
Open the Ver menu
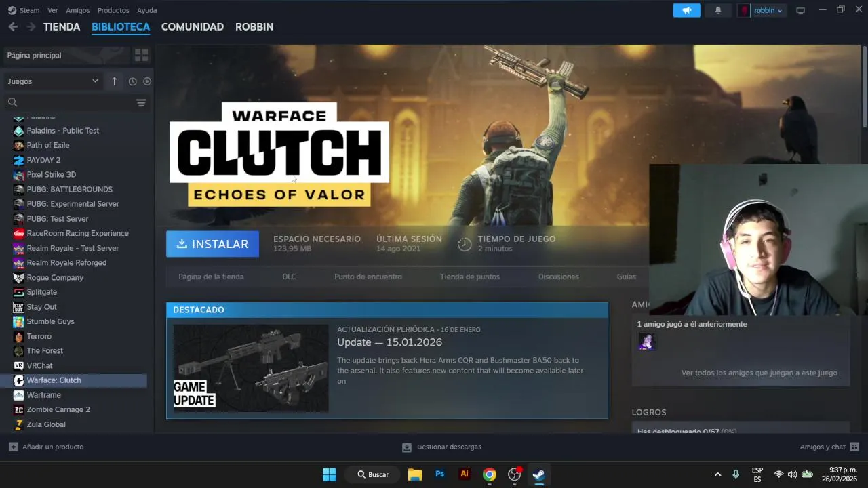tap(52, 10)
